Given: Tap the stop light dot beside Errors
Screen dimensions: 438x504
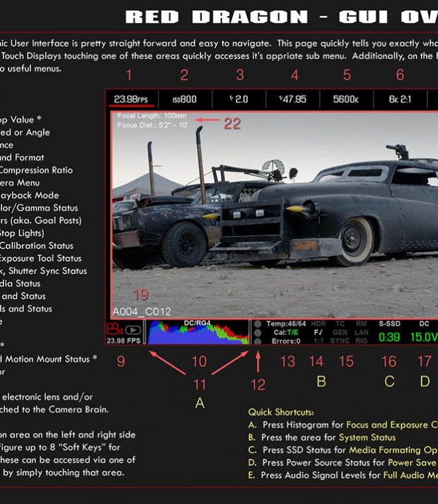Looking at the screenshot, I should pos(257,341).
